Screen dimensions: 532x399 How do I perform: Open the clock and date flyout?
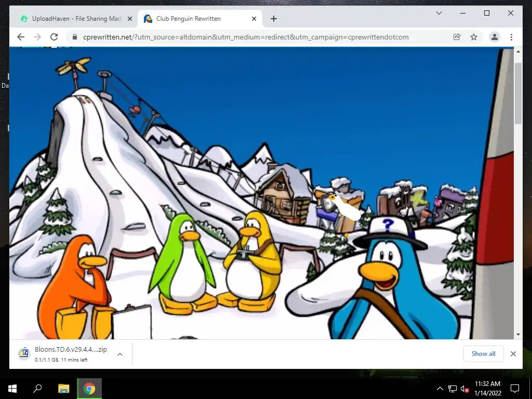(487, 389)
